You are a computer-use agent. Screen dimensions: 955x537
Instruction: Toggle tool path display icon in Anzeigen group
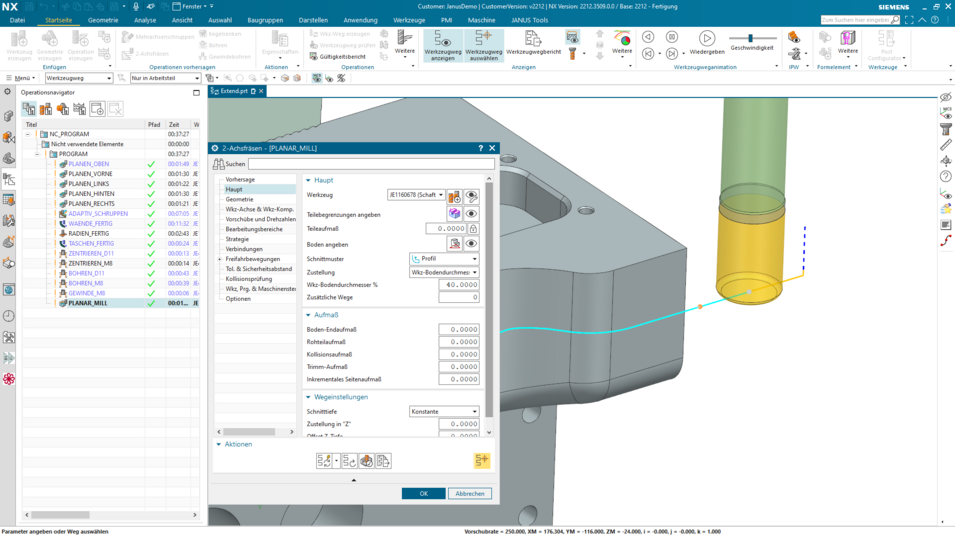(572, 37)
